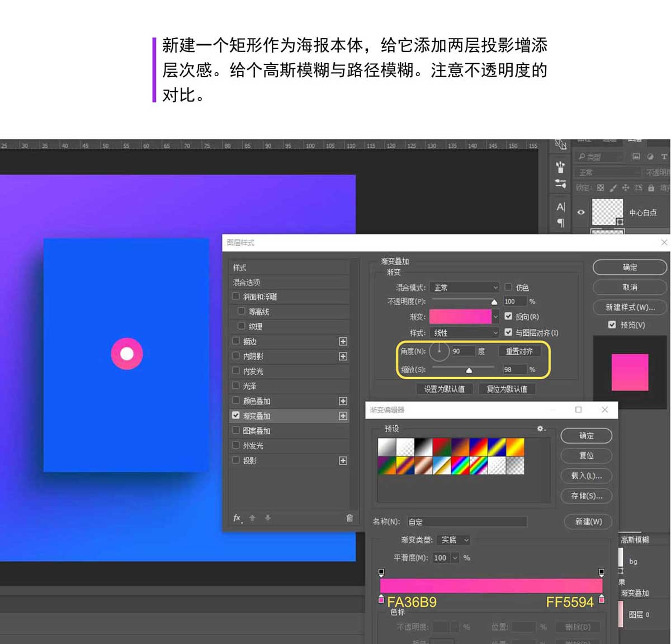
Task: Click 取消 button in Layer Style dialog
Action: tap(630, 287)
